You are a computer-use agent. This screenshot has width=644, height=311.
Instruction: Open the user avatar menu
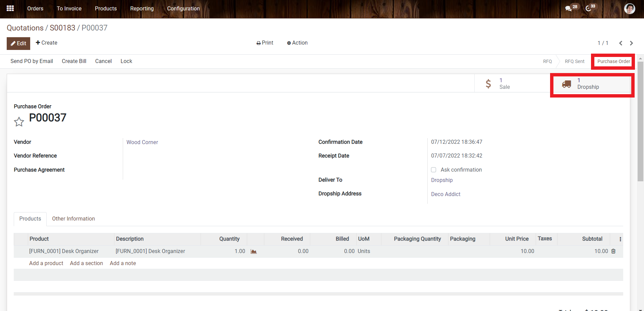pyautogui.click(x=630, y=8)
